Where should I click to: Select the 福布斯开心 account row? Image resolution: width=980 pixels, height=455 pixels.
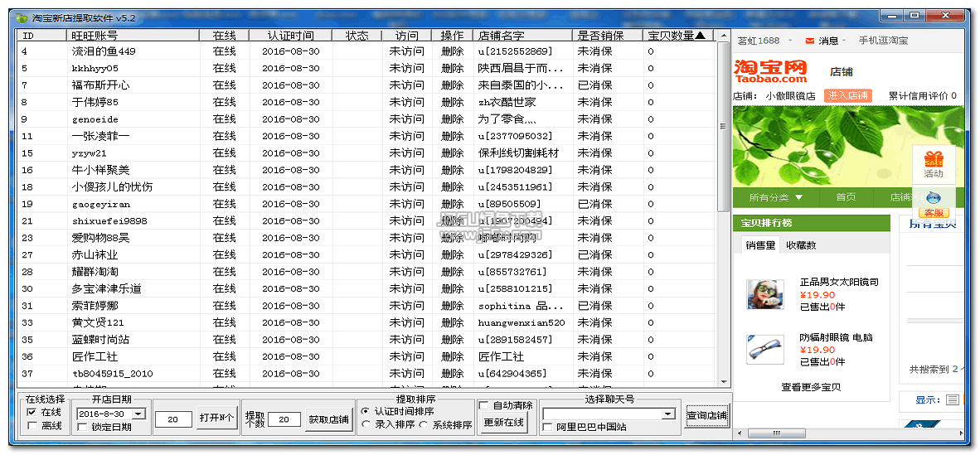point(366,85)
